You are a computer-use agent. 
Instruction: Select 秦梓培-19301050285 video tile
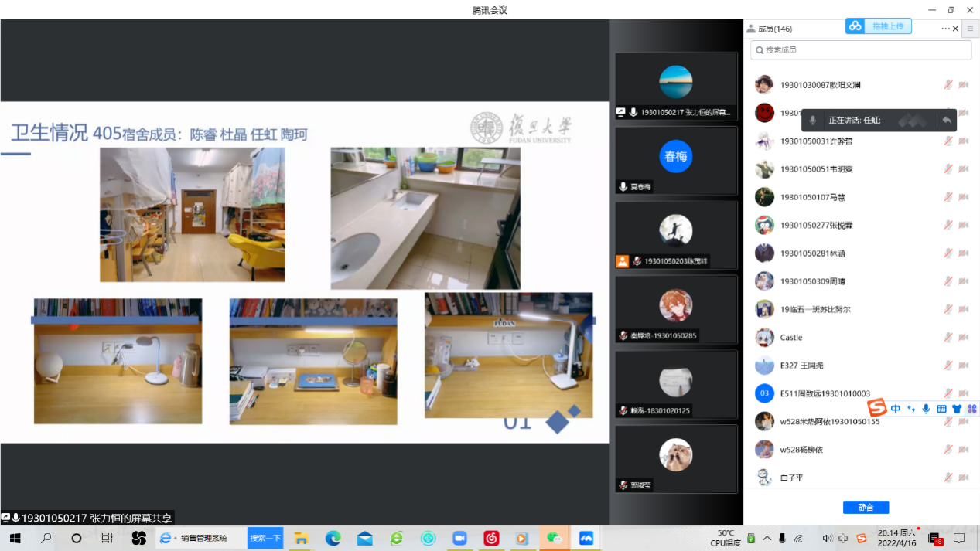676,309
